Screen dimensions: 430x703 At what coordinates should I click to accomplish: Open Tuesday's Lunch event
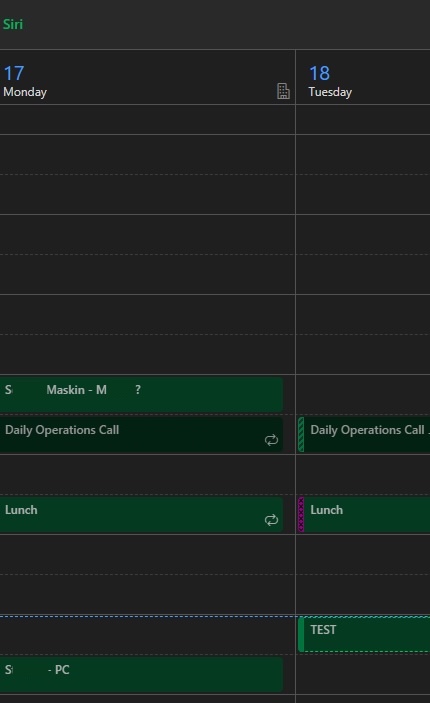364,514
